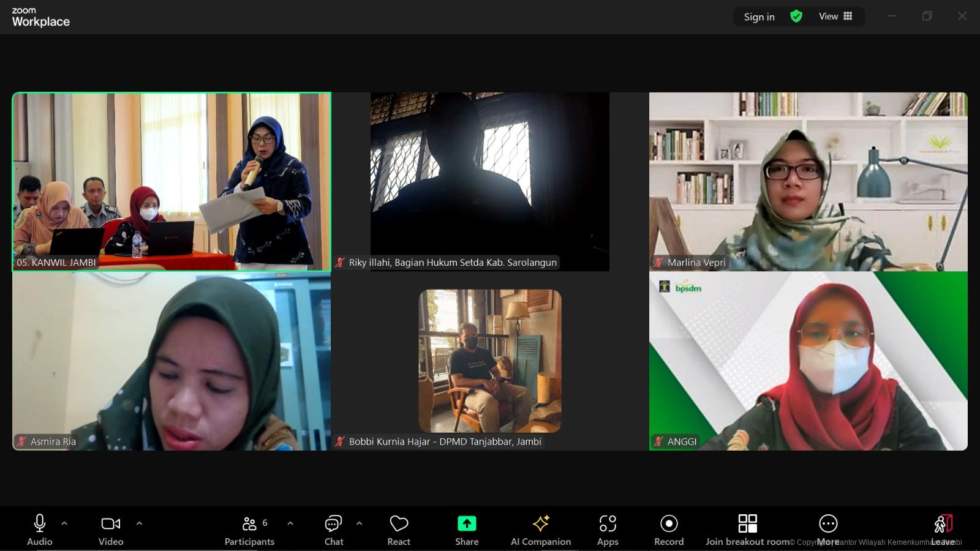Start recording with the Record button

[669, 530]
